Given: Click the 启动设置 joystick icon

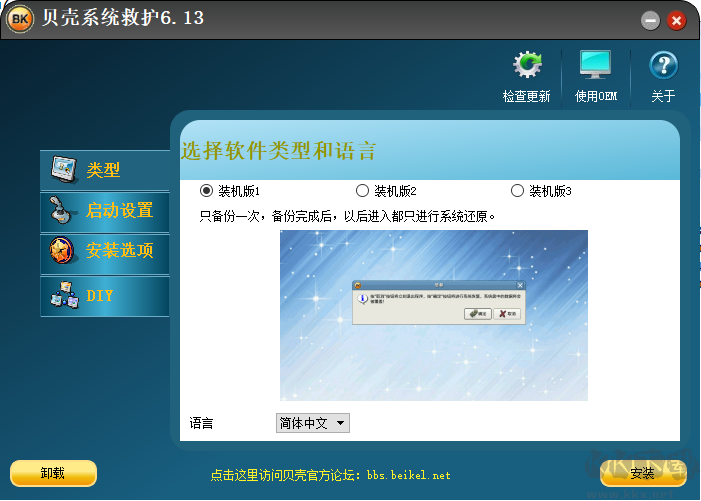Looking at the screenshot, I should [x=61, y=210].
